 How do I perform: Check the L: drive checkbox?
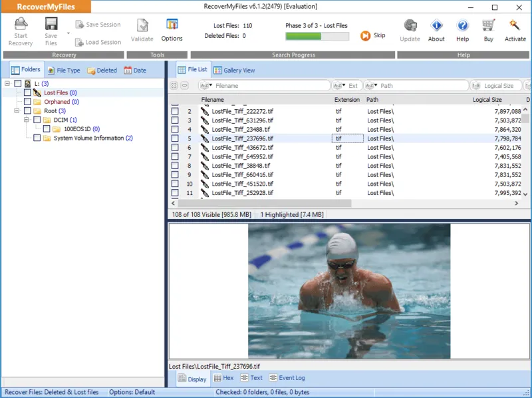click(x=18, y=84)
